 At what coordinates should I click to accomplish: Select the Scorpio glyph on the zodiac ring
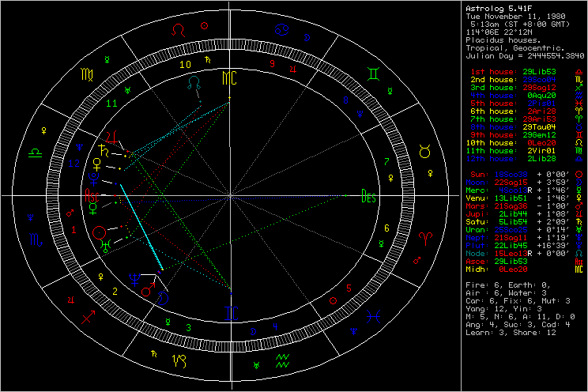pyautogui.click(x=35, y=238)
